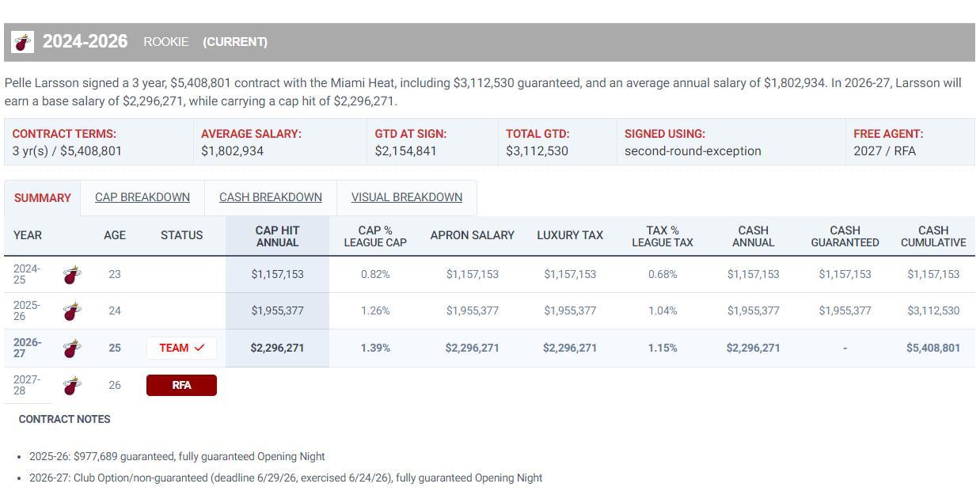Click the Luxury Tax column header
This screenshot has width=980, height=495.
tap(570, 235)
